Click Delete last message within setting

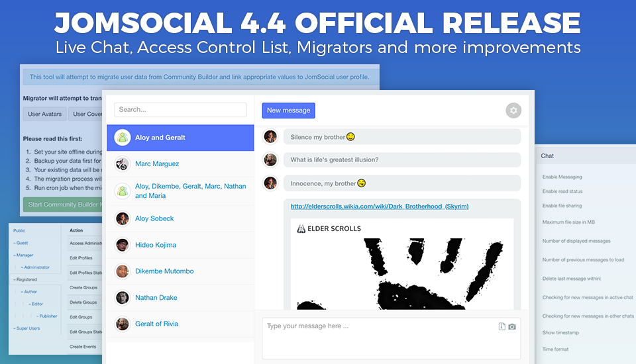click(x=572, y=279)
